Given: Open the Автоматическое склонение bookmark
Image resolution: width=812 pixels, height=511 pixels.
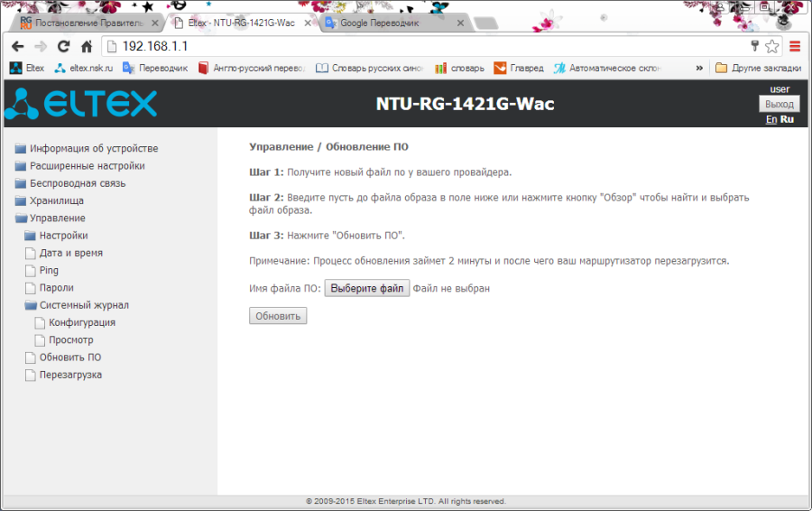Looking at the screenshot, I should pos(607,68).
